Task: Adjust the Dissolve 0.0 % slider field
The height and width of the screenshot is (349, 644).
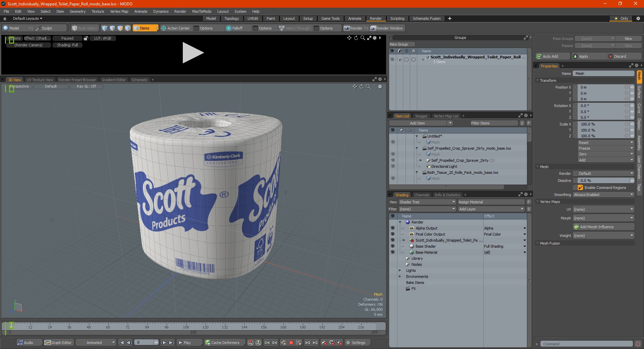Action: point(603,181)
